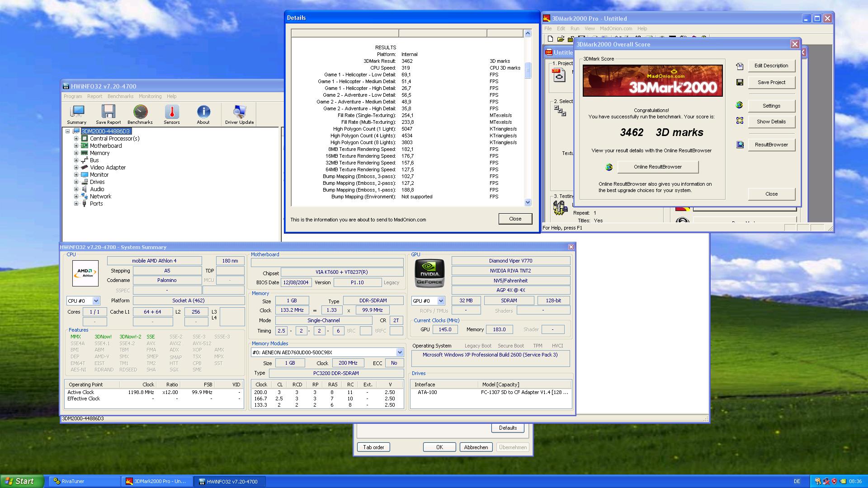Click the Online ResultBrowser button
Image resolution: width=868 pixels, height=488 pixels.
[657, 166]
